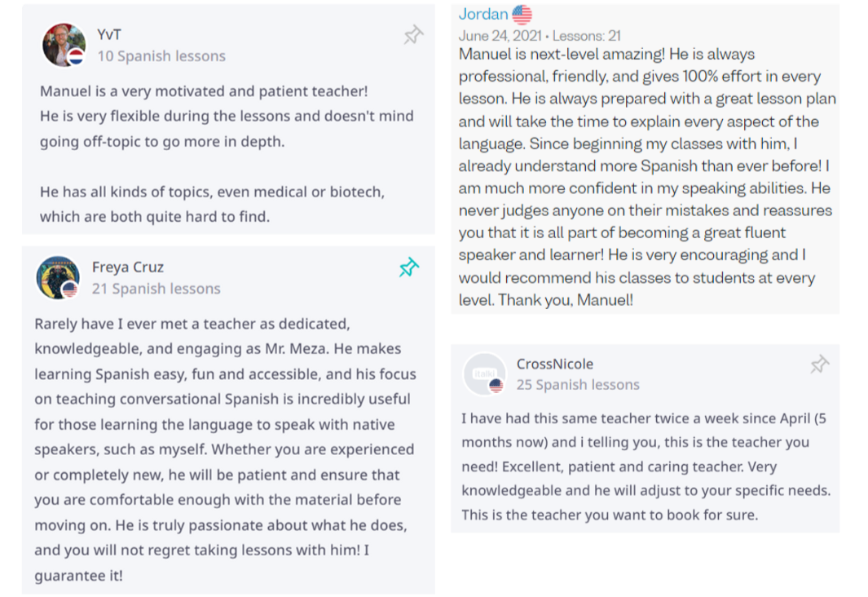Click the US flag badge on CrossNicole's avatar

coord(496,385)
